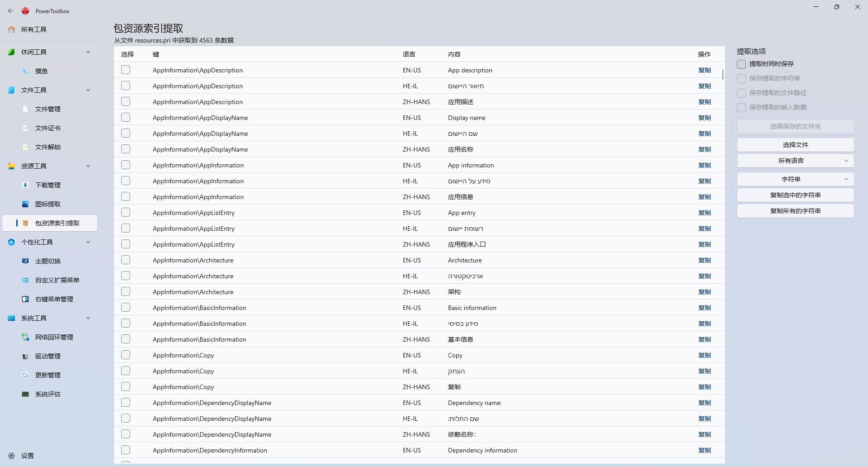Click the back arrow icon

pyautogui.click(x=11, y=11)
